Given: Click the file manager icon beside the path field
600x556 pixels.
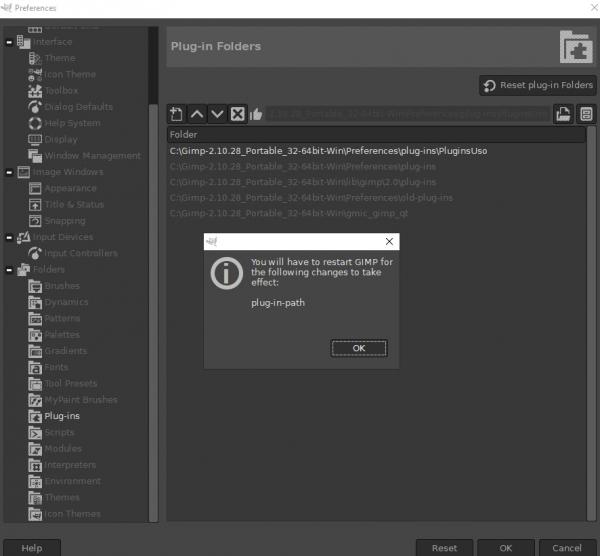Looking at the screenshot, I should point(586,114).
